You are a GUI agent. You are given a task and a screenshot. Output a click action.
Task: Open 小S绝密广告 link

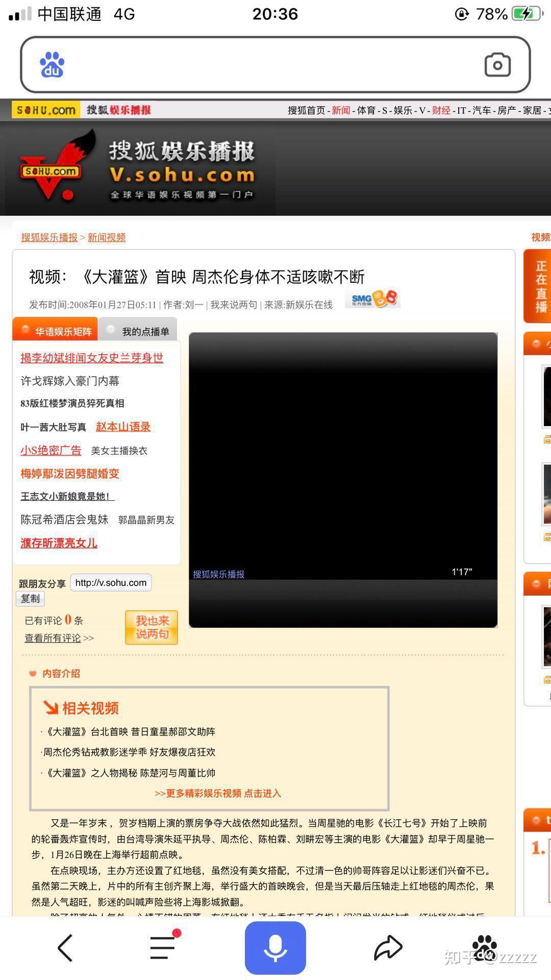pyautogui.click(x=51, y=450)
